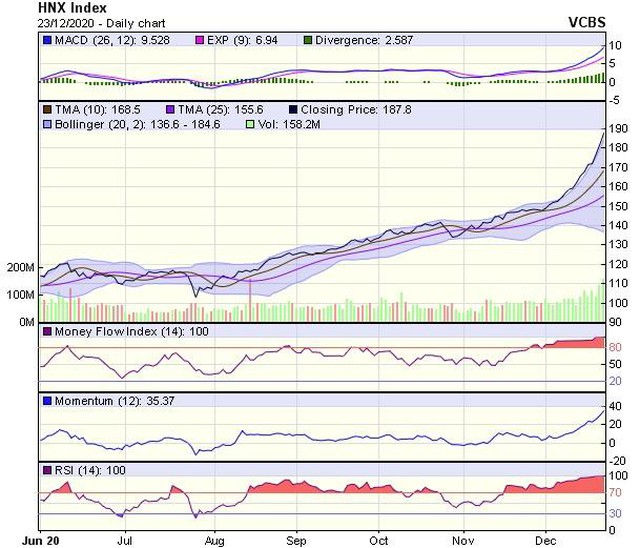Click the 150 price axis label

[x=618, y=206]
